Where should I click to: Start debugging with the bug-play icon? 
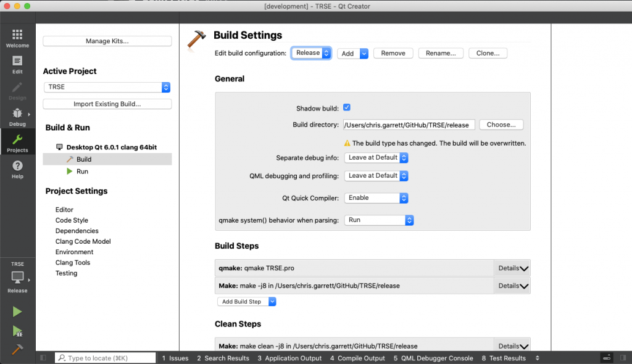point(17,331)
